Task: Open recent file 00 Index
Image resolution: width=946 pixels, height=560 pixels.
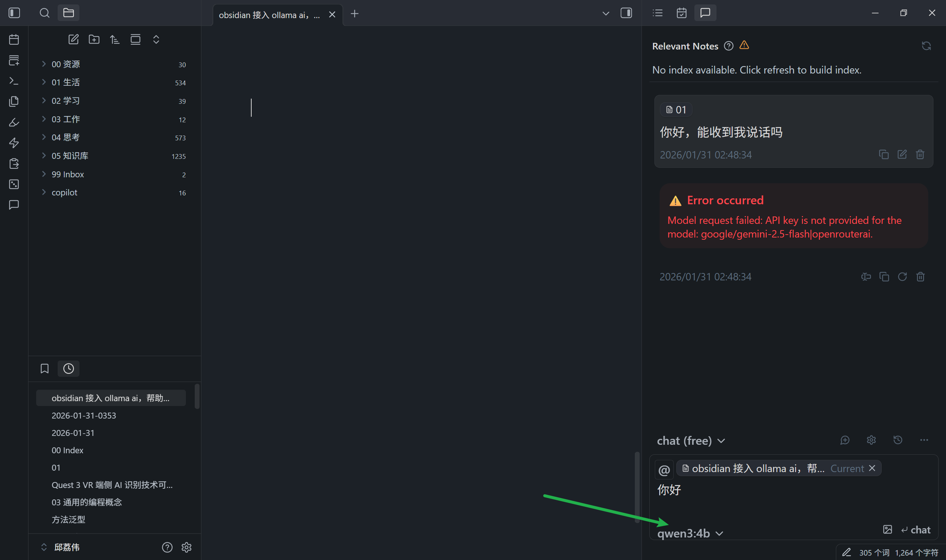Action: coord(67,450)
